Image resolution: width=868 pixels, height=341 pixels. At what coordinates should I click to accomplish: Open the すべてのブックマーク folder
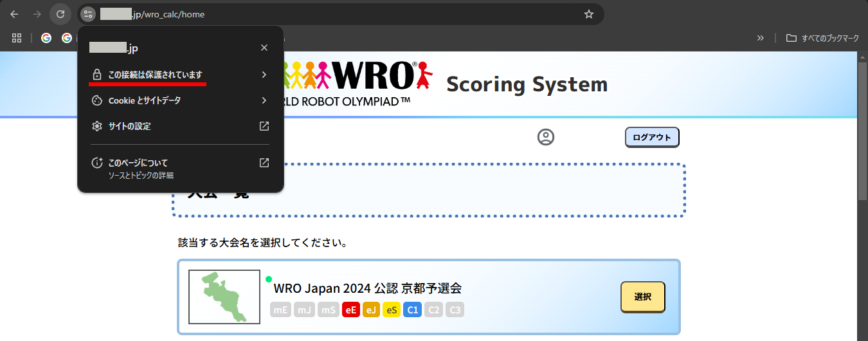tap(822, 38)
